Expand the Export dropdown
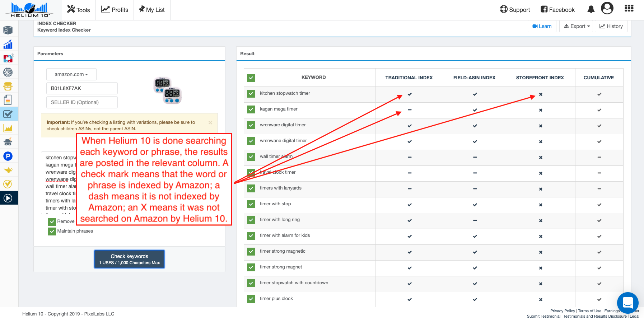Screen dimensions: 644x318 click(x=576, y=26)
